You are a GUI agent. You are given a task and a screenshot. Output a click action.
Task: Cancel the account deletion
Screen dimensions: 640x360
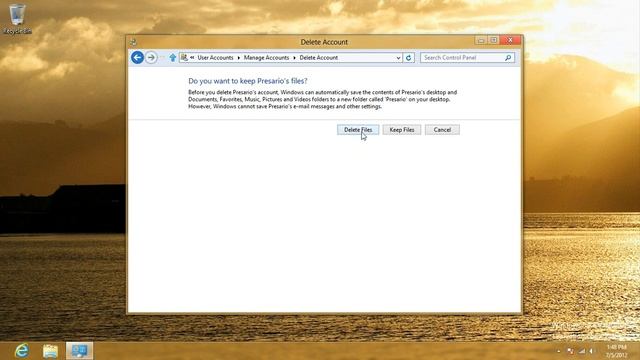tap(442, 130)
